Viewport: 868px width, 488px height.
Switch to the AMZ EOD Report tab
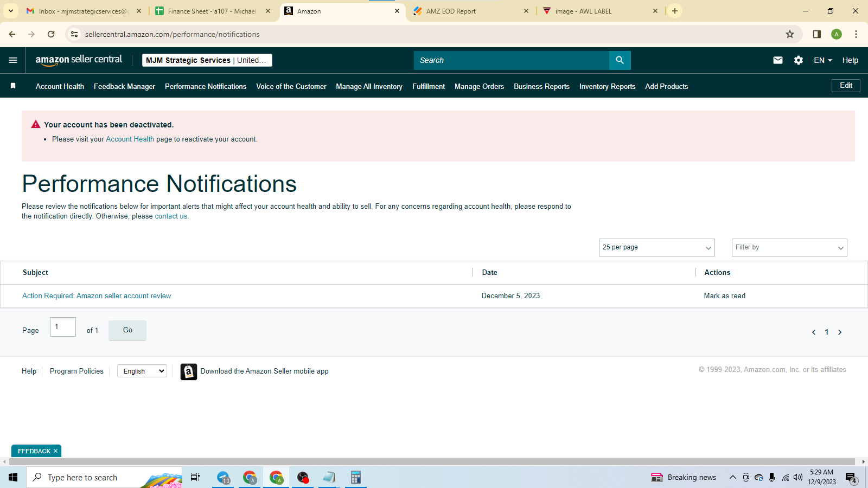coord(471,11)
